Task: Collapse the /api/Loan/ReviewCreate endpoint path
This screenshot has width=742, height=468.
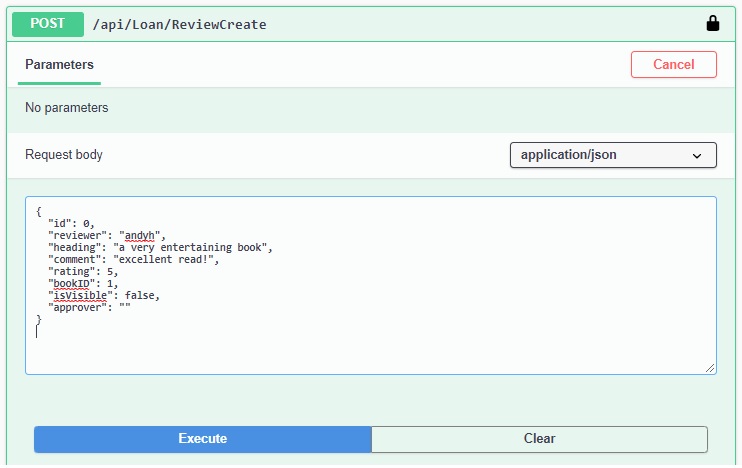Action: 179,25
